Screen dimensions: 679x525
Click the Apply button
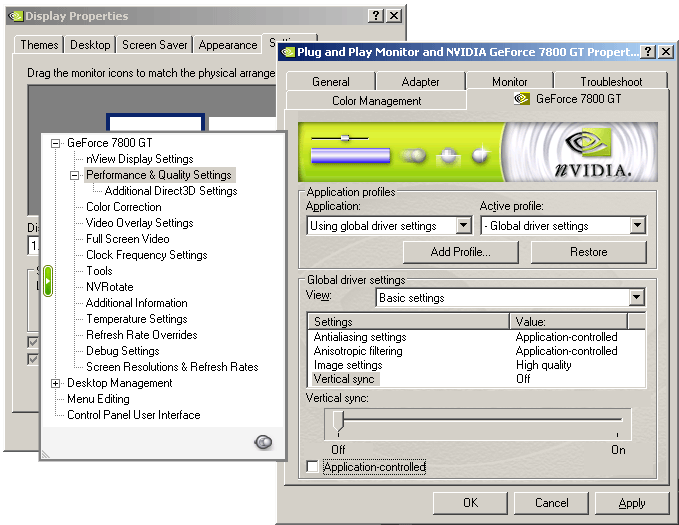[632, 503]
